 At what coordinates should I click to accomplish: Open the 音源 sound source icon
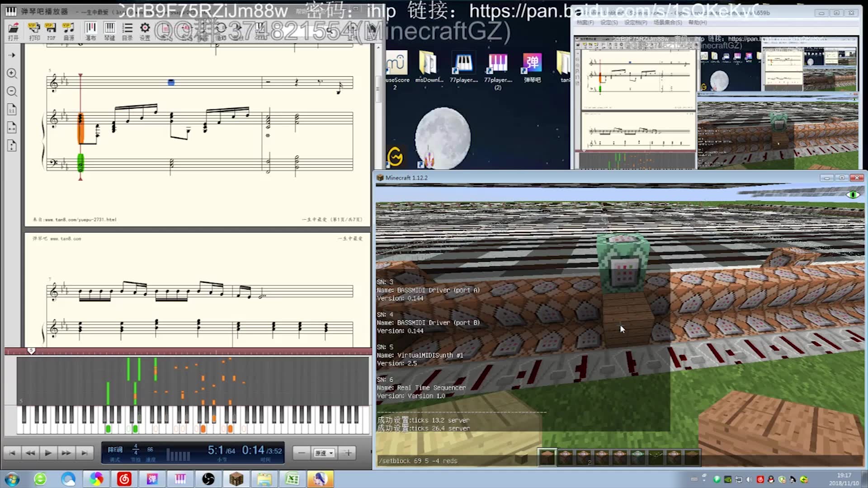click(69, 31)
